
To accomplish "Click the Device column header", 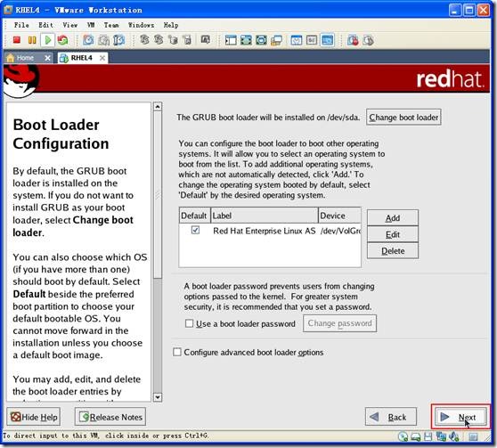I will tap(339, 216).
